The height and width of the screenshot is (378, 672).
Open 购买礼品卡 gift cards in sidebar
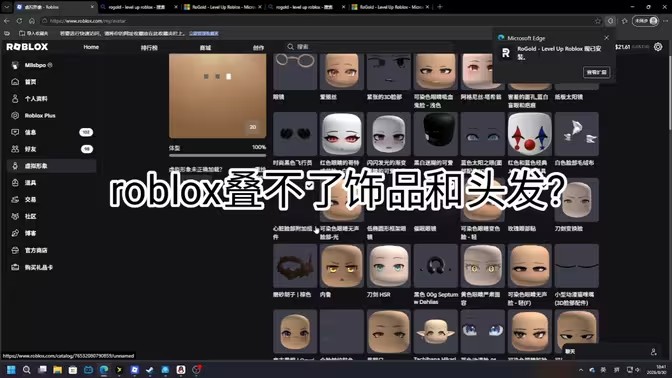[x=51, y=267]
